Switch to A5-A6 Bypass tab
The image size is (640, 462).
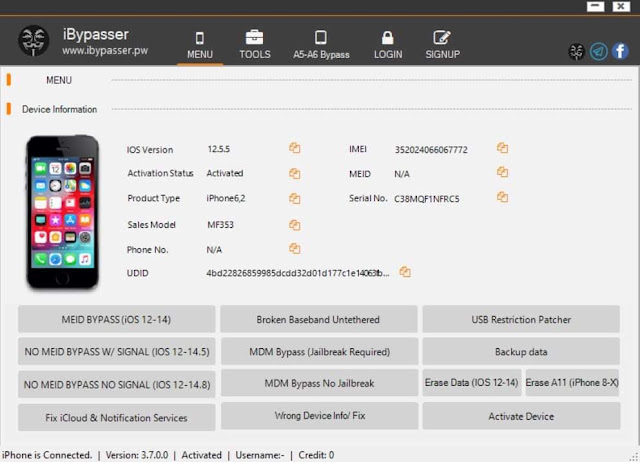[321, 45]
